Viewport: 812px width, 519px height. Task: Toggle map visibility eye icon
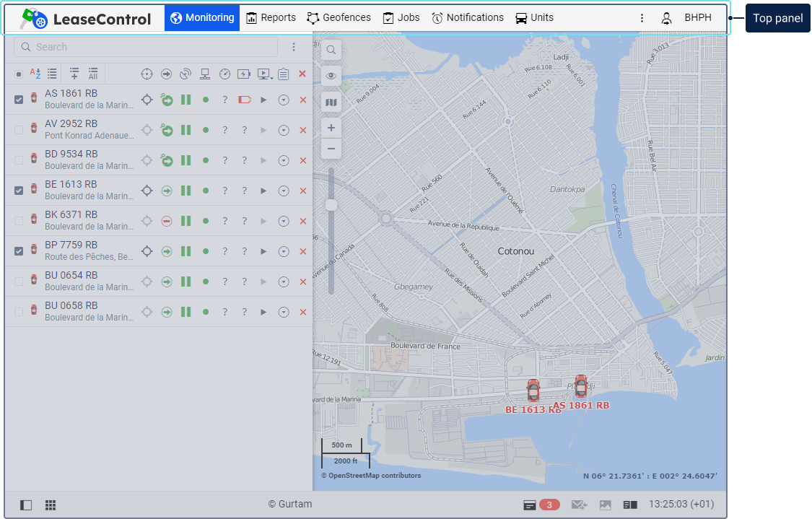(x=331, y=76)
